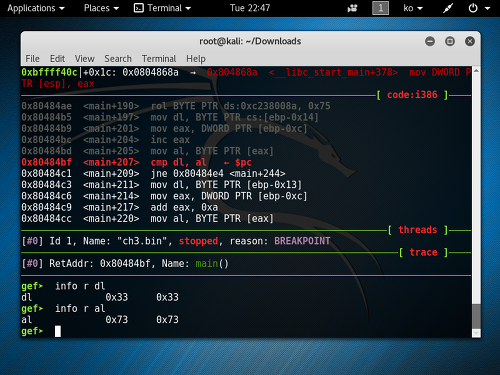Click the word stopped in threads line
Viewport: 500px width, 375px height.
pos(198,241)
